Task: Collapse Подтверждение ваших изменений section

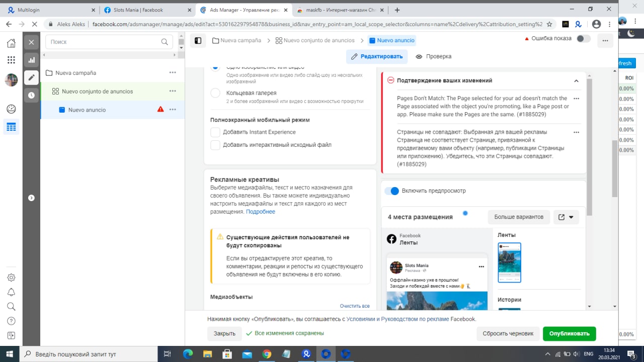Action: (576, 80)
